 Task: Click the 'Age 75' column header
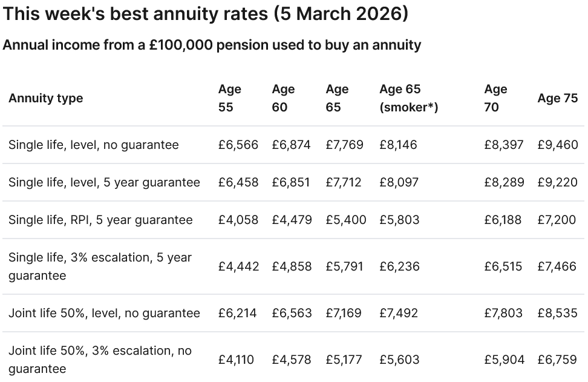tap(558, 98)
